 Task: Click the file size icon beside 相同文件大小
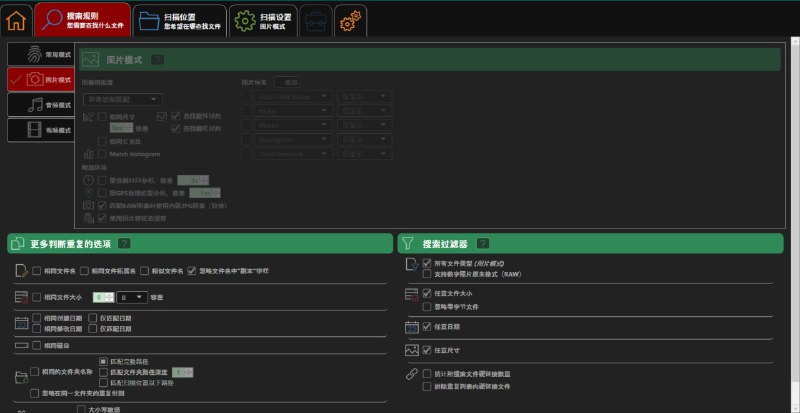pyautogui.click(x=21, y=297)
